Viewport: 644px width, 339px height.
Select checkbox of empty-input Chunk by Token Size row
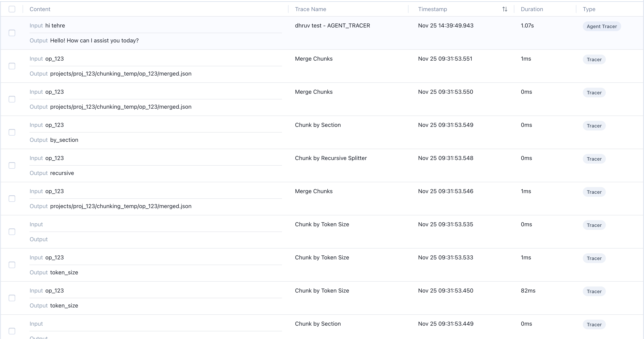pos(12,232)
